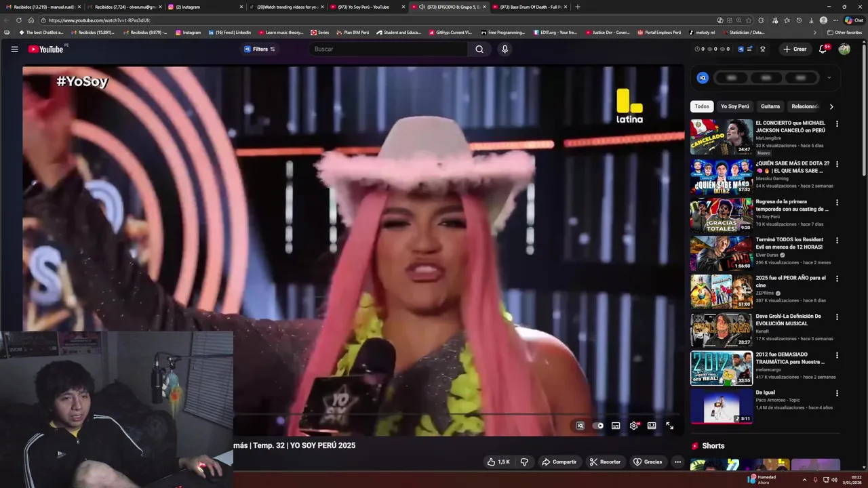The image size is (868, 488).
Task: Open a new browser tab
Action: coord(577,7)
